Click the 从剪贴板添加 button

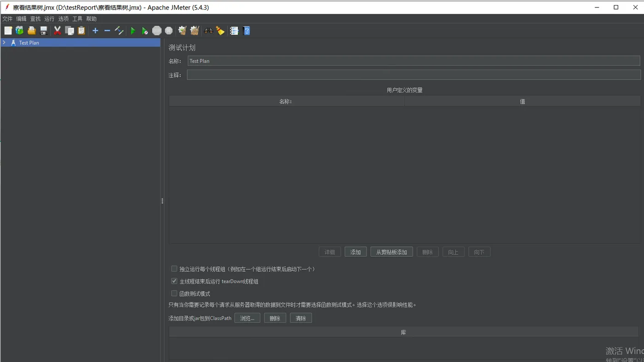391,252
